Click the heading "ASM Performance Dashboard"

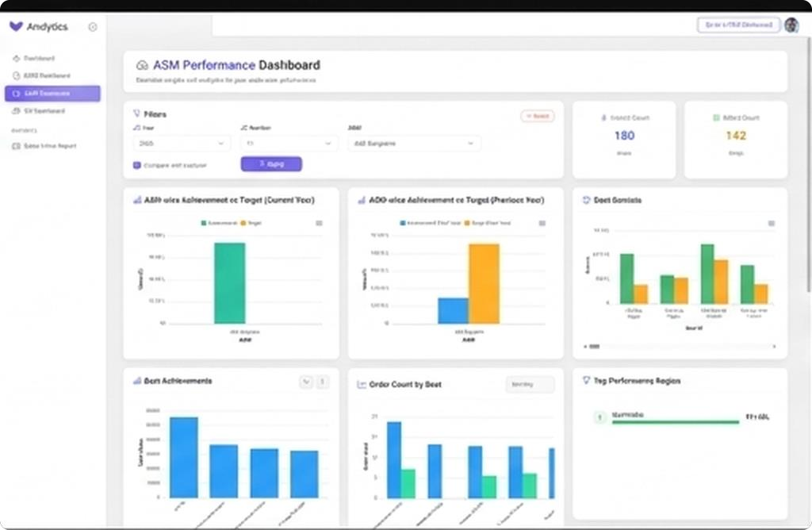pyautogui.click(x=236, y=65)
